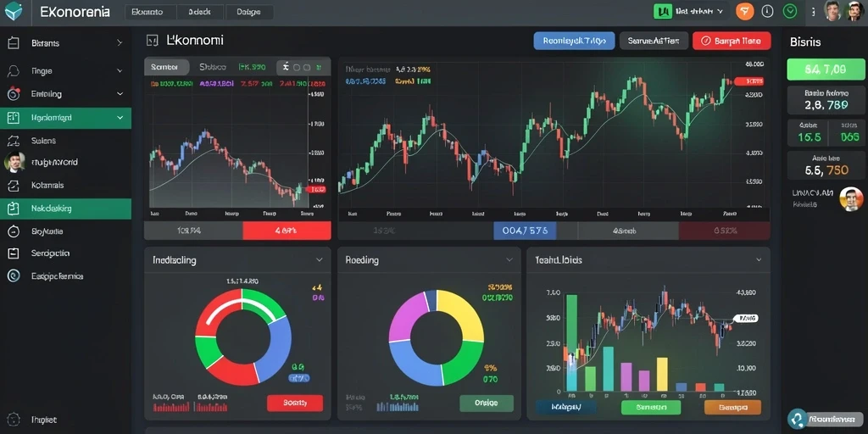This screenshot has height=434, width=868.
Task: Click the green circular heart icon
Action: tap(790, 11)
